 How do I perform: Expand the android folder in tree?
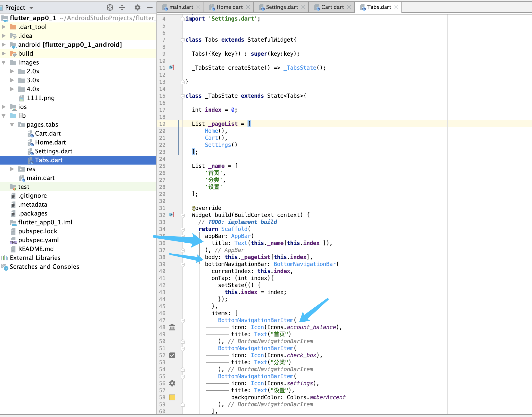point(4,45)
